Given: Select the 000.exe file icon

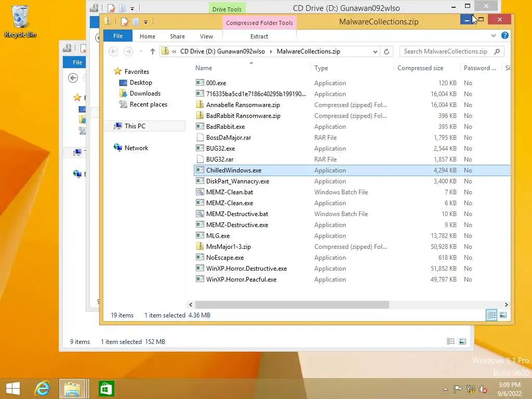Looking at the screenshot, I should pos(200,83).
